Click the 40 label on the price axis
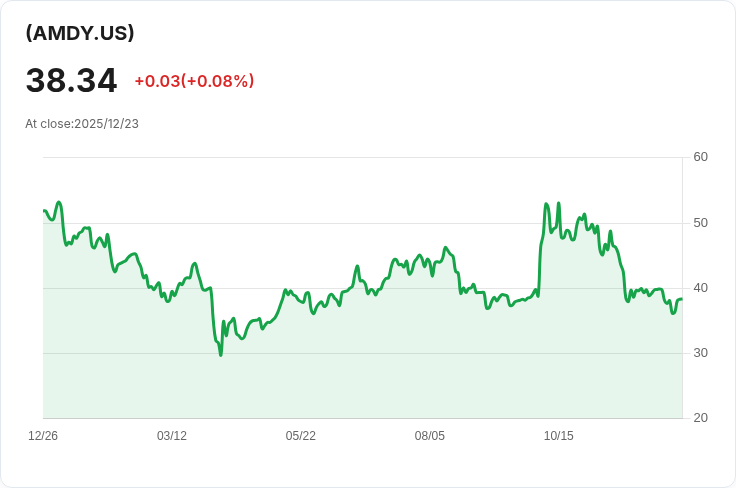 [x=700, y=288]
